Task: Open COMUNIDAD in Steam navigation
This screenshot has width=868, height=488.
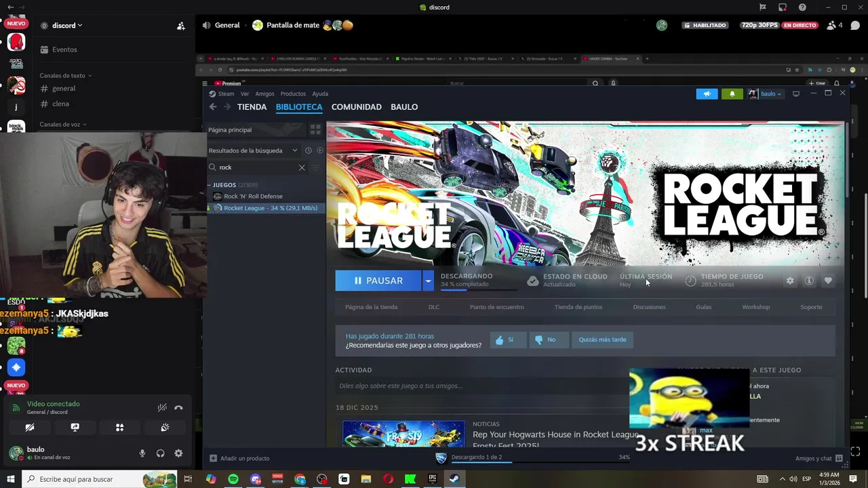Action: tap(357, 107)
